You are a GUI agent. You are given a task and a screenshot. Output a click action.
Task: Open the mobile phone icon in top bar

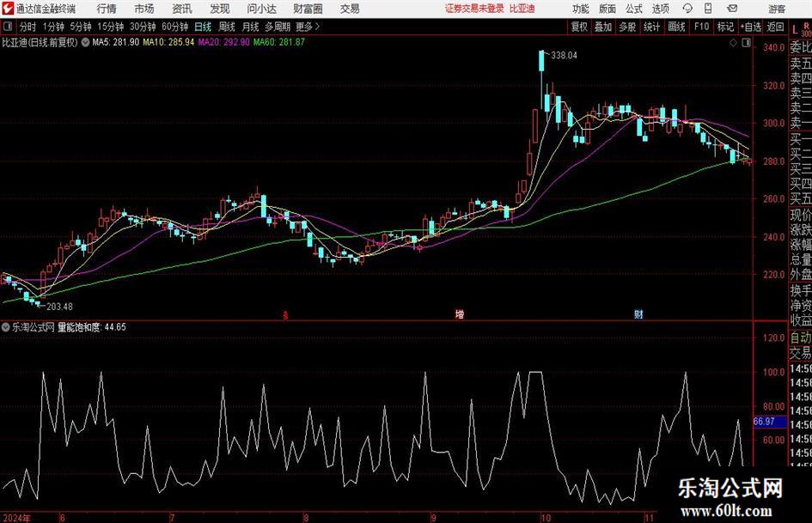point(708,9)
